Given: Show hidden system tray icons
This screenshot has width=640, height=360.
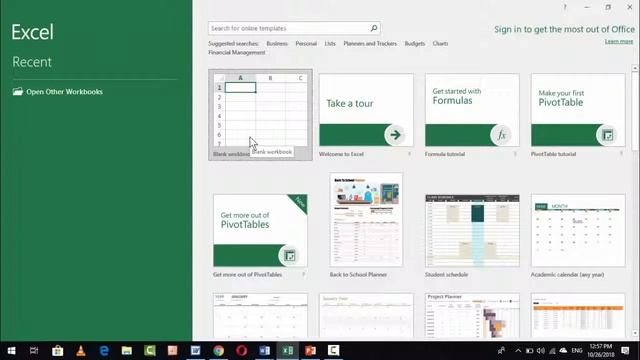Looking at the screenshot, I should click(x=518, y=351).
